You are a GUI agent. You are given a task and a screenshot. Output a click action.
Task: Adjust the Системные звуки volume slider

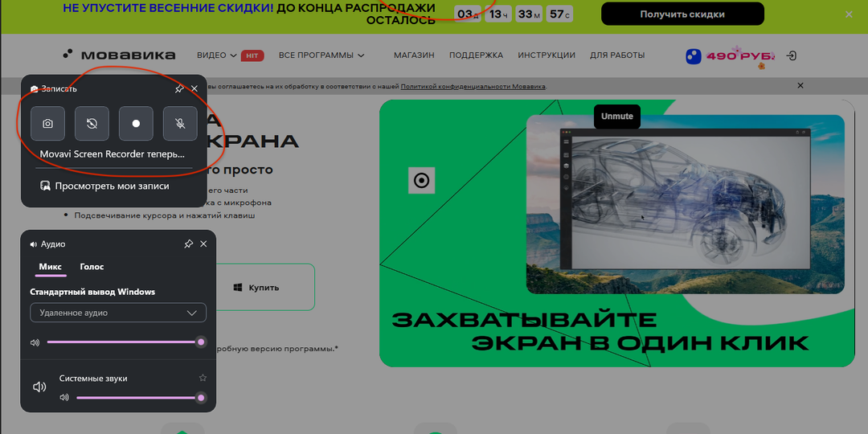click(140, 398)
